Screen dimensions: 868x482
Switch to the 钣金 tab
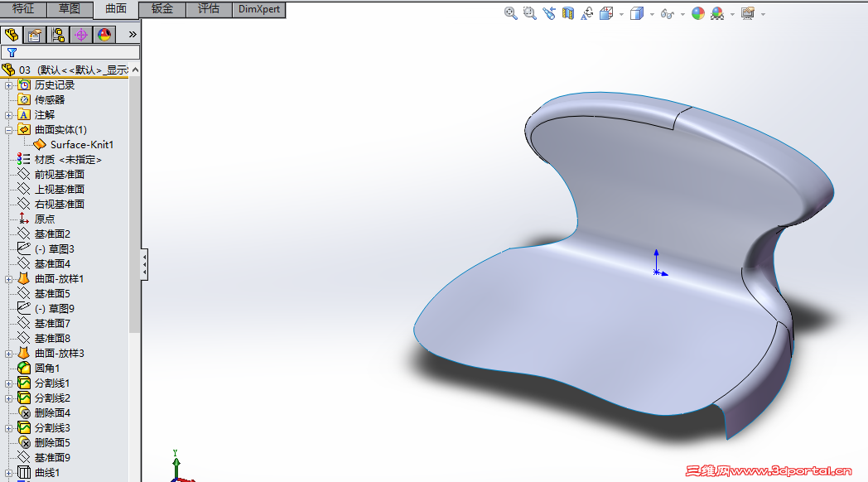point(162,9)
